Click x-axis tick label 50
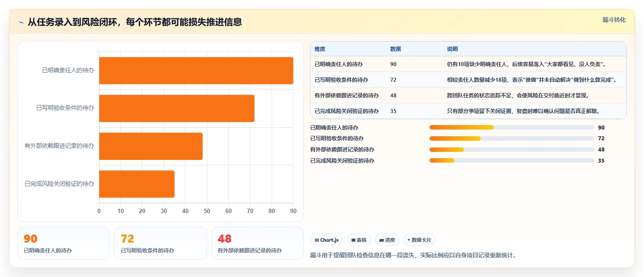The image size is (644, 277). [x=207, y=211]
